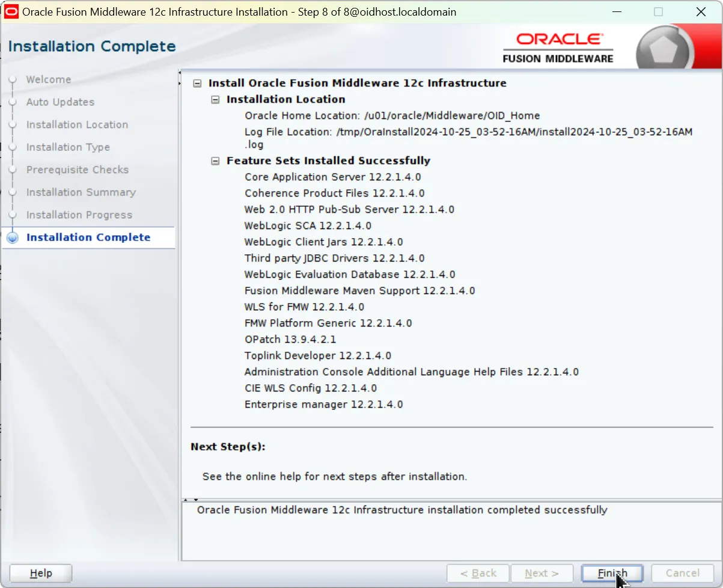Viewport: 723px width, 588px height.
Task: Select WLS for FMW 12.2.1.4.0
Action: pos(304,307)
